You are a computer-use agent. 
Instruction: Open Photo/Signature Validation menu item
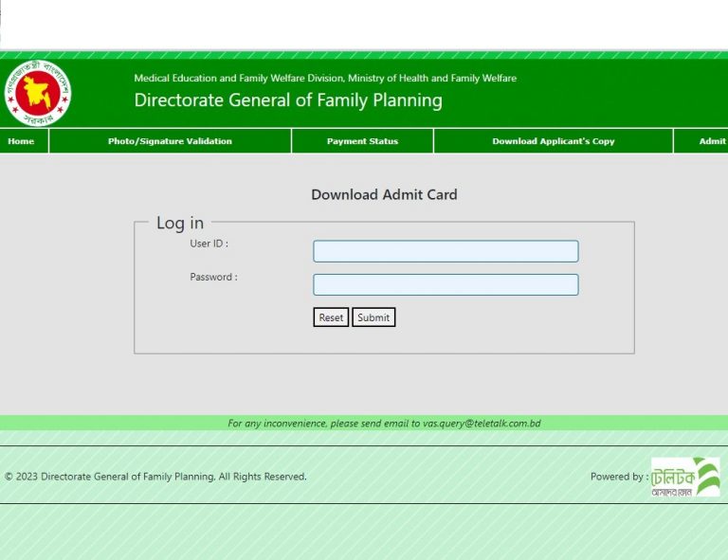coord(170,141)
